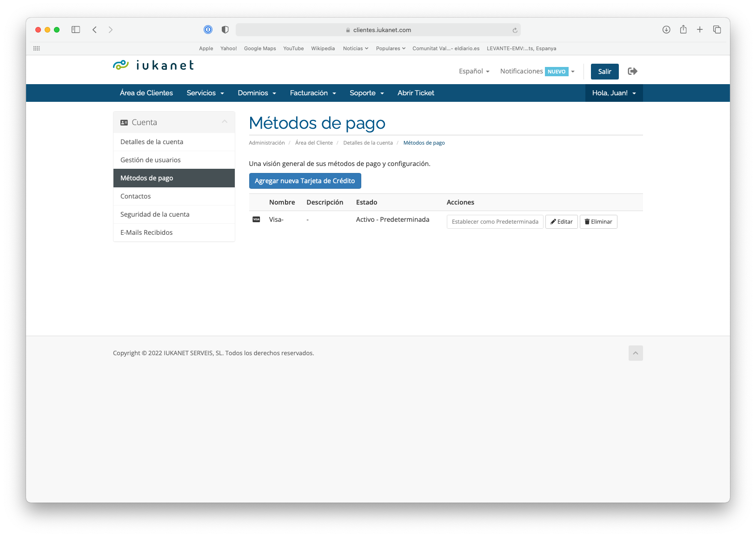
Task: Click the NUEVO badge next to Notificaciones
Action: click(557, 72)
